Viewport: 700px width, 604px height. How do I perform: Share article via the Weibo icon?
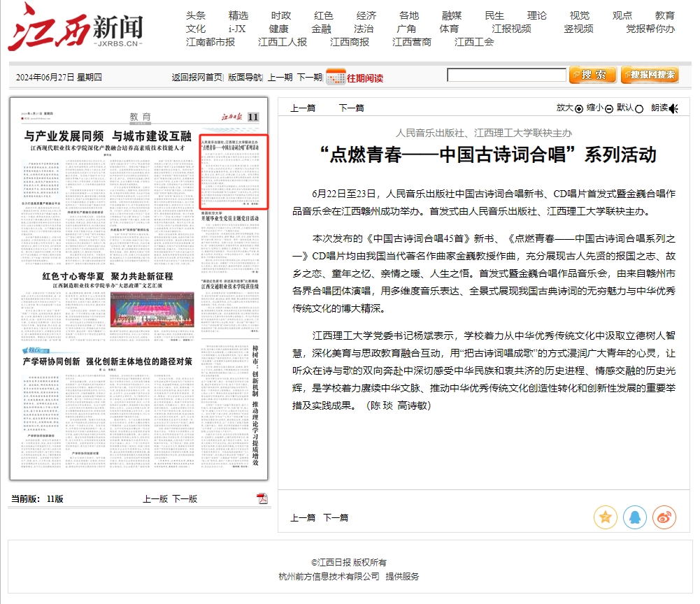664,517
